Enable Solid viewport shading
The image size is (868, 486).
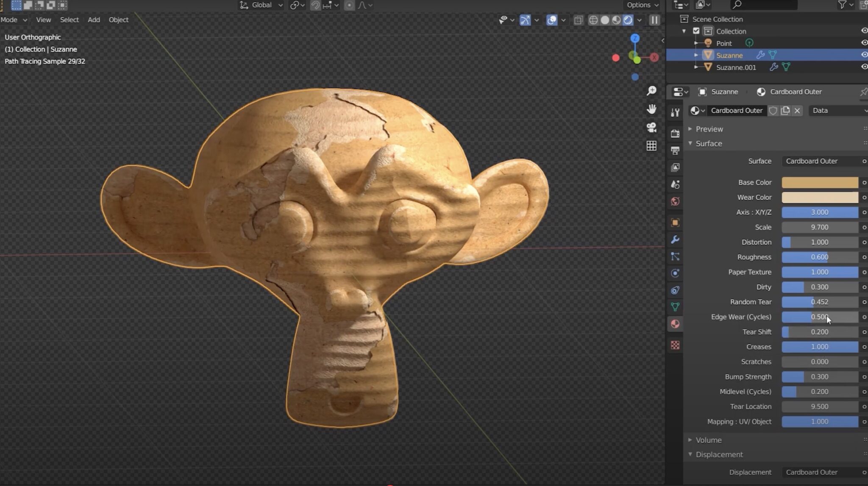(605, 20)
